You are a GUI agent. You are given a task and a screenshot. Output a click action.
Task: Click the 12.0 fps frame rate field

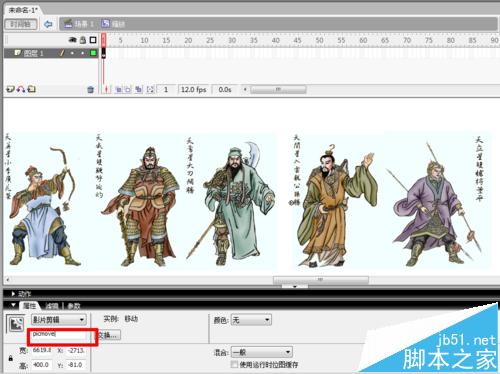tap(194, 89)
